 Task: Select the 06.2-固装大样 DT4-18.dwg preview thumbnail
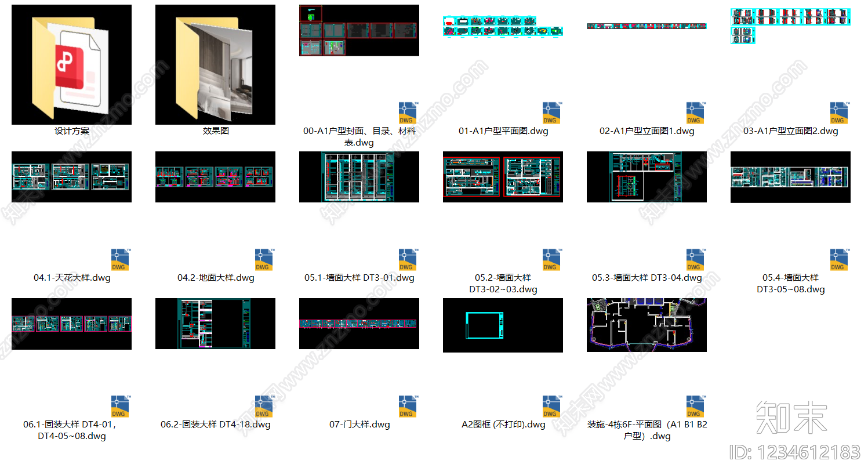(x=215, y=324)
